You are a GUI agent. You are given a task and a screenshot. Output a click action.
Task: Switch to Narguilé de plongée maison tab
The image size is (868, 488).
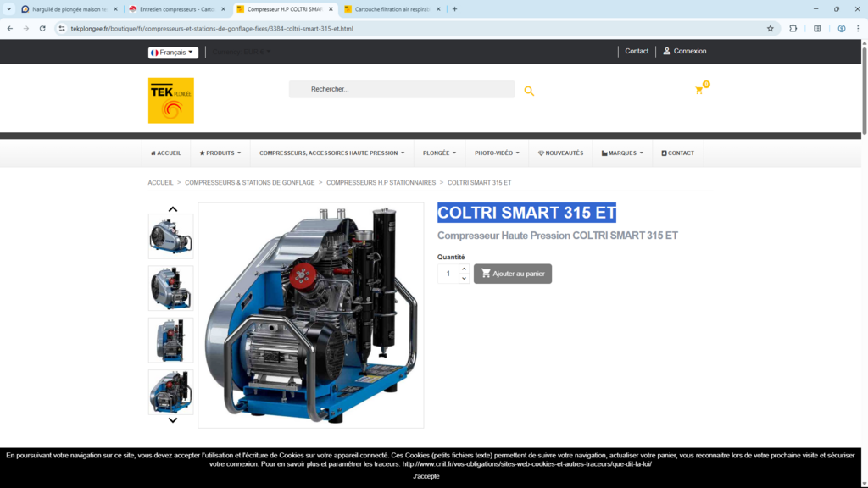68,9
